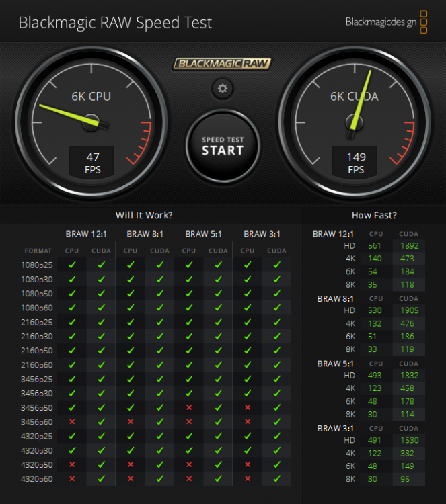
Task: Click the 6K CUDA gauge dial
Action: point(355,122)
